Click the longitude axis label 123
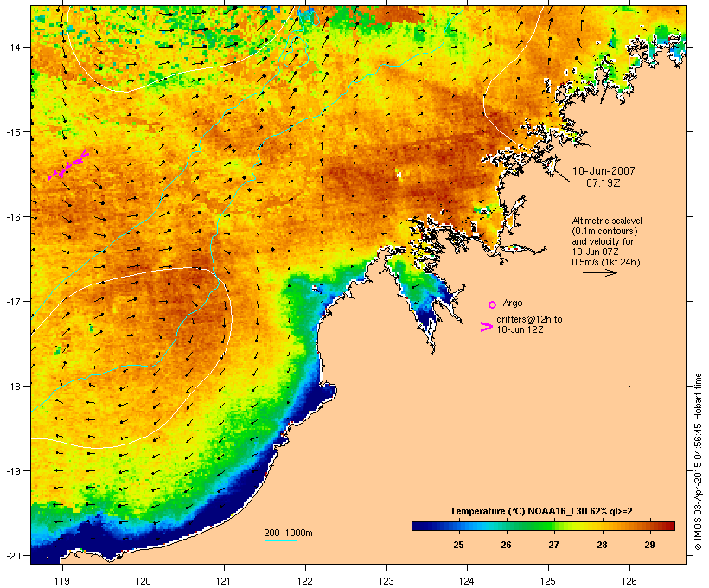This screenshot has width=709, height=588. [386, 581]
